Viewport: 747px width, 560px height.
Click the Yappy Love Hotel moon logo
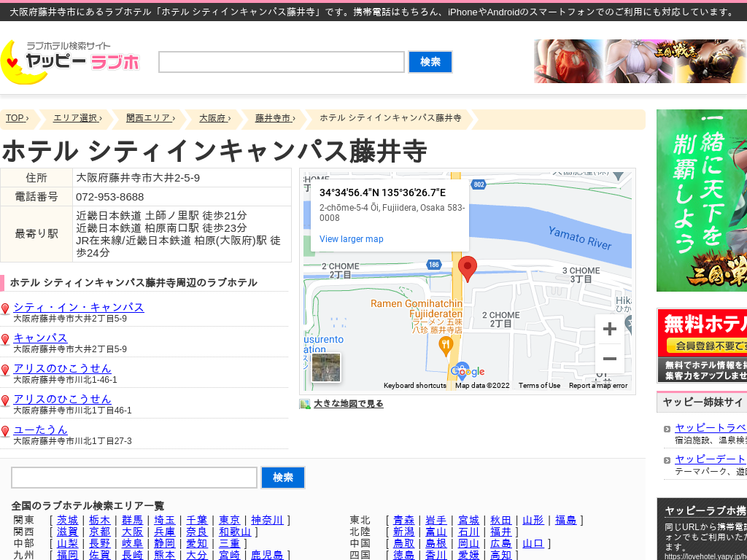[x=70, y=62]
